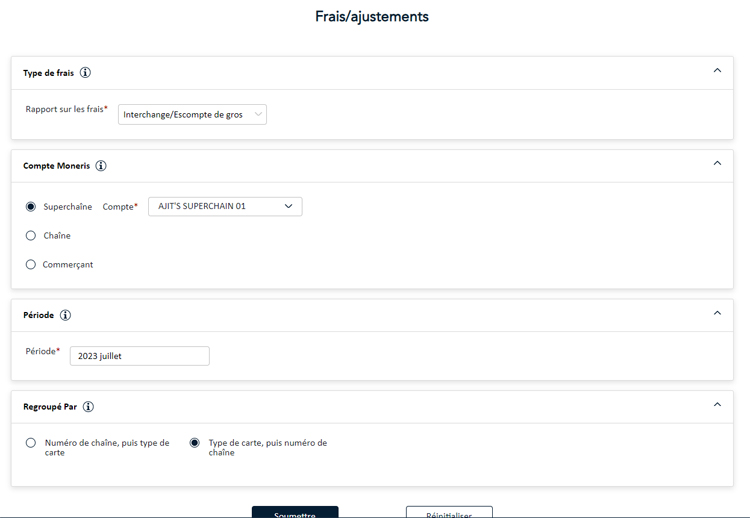This screenshot has width=750, height=518.
Task: Click the Compte Moneris section heading text
Action: pos(56,166)
